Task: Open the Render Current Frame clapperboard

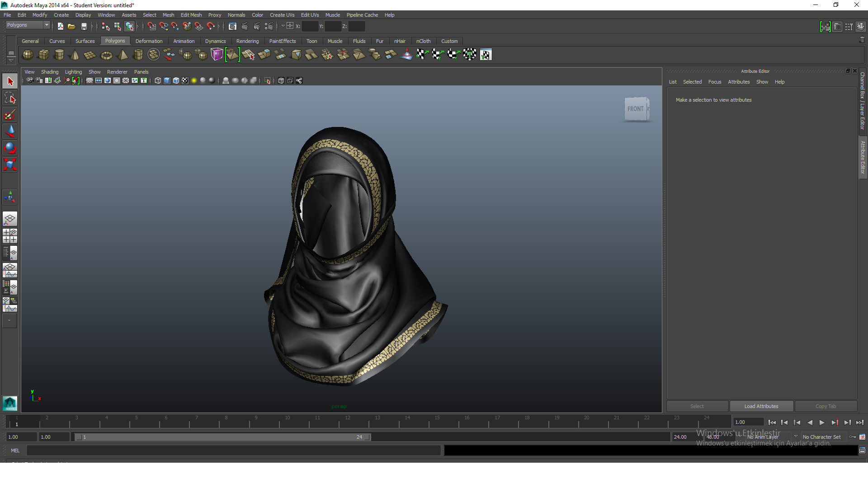Action: [245, 26]
